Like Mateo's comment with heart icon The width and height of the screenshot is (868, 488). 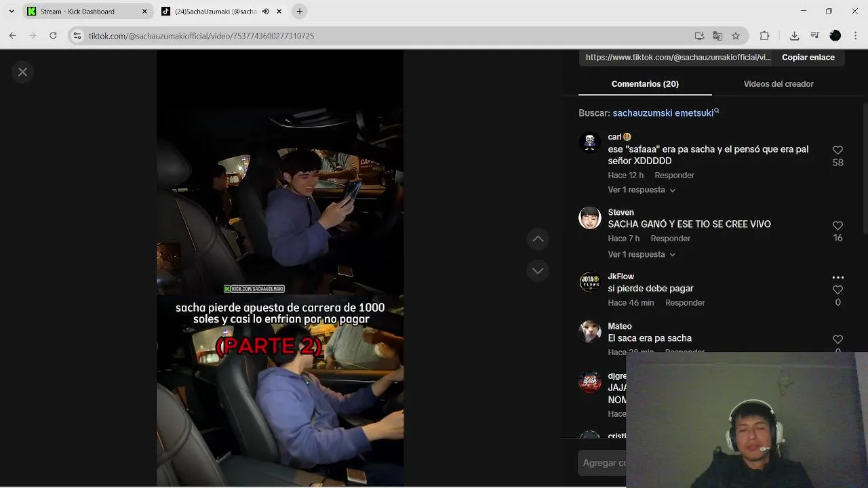click(x=837, y=340)
